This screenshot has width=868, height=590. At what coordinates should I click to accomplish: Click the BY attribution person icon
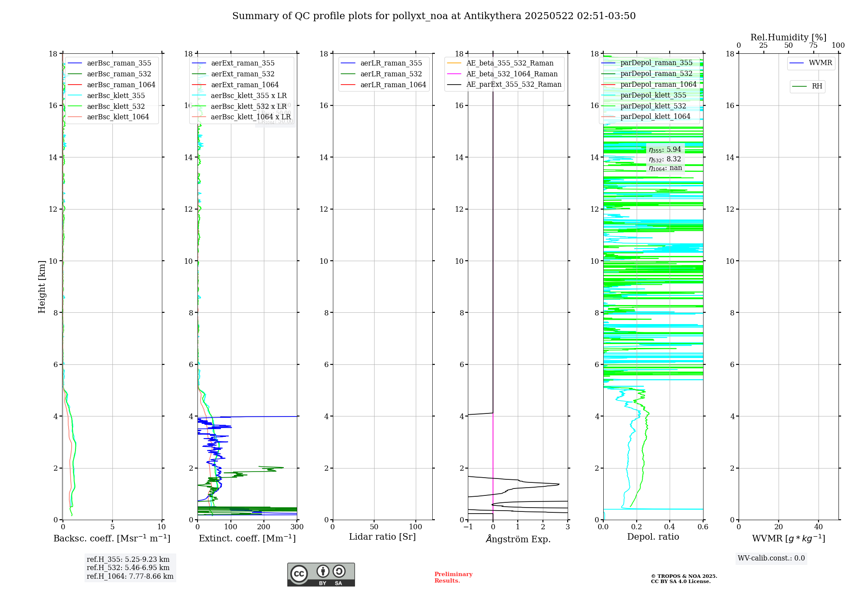click(x=322, y=571)
